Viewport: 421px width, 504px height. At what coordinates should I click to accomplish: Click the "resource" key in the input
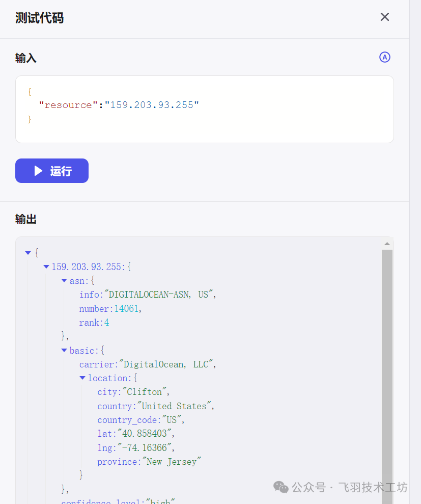click(68, 105)
